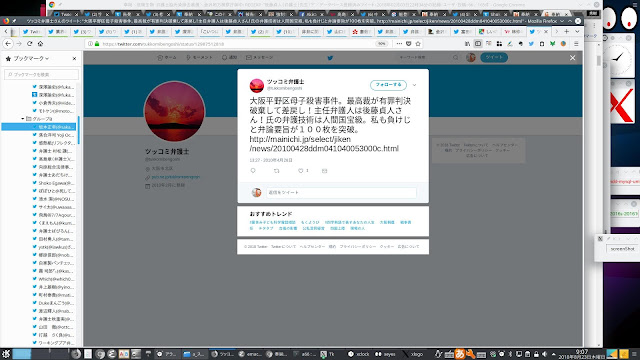Open the start menu icon on taskbar
Image resolution: width=640 pixels, height=360 pixels.
tap(6, 354)
